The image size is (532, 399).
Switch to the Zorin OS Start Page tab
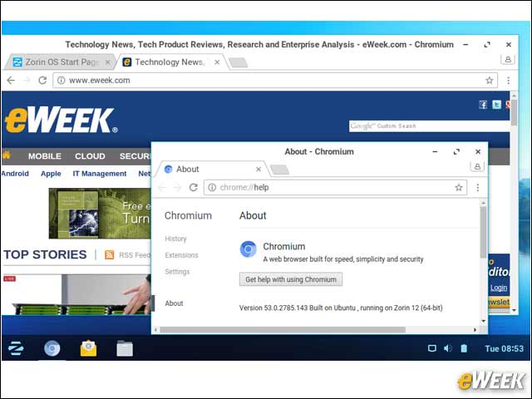(x=61, y=62)
